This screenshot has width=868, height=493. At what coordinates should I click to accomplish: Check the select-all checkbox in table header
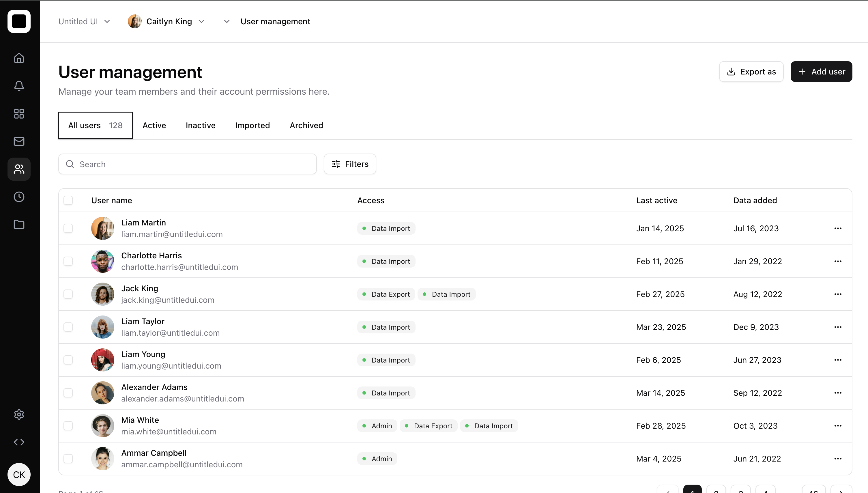click(68, 200)
